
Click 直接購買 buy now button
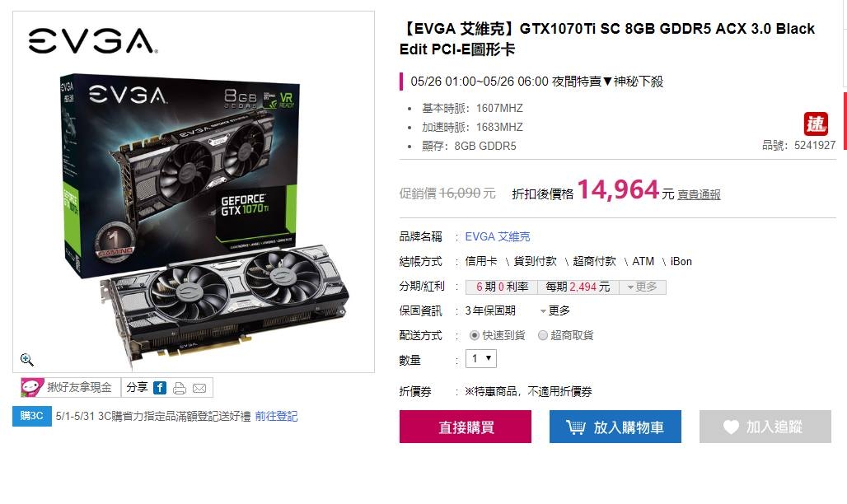(465, 427)
